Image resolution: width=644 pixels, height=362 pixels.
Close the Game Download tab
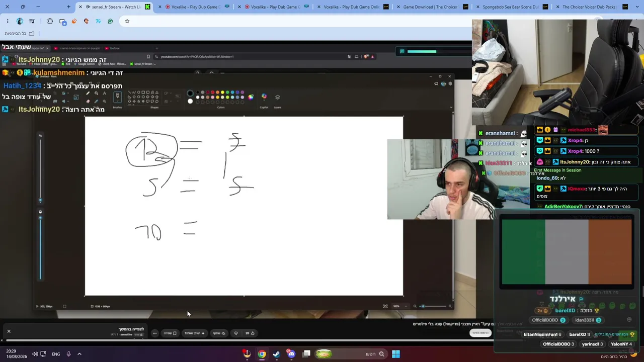398,7
